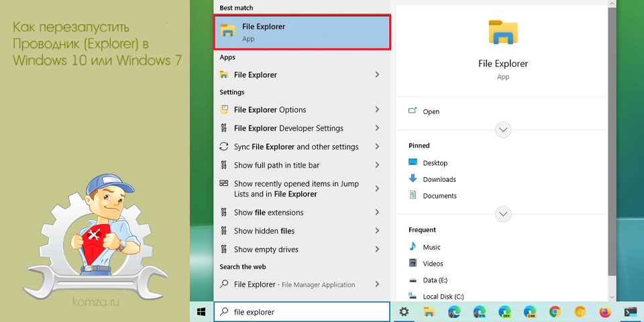Open File Explorer Developer Settings
This screenshot has width=644, height=322.
302,128
